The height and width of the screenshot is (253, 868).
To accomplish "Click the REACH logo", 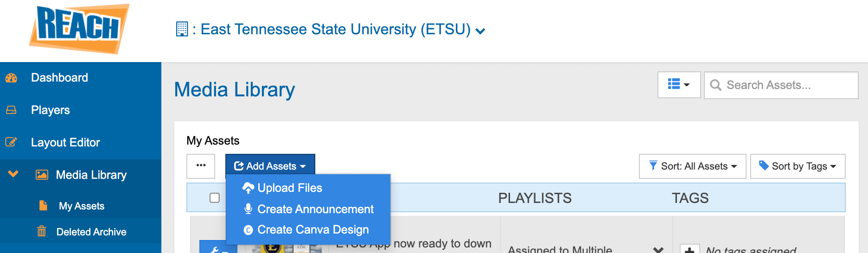I will (79, 29).
